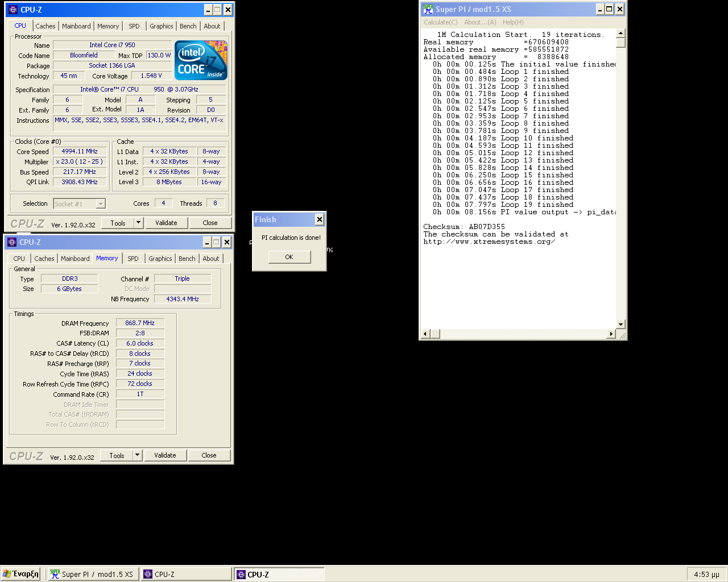Click Super PI horizontal scrollbar left arrow
The image size is (728, 582).
click(x=425, y=334)
